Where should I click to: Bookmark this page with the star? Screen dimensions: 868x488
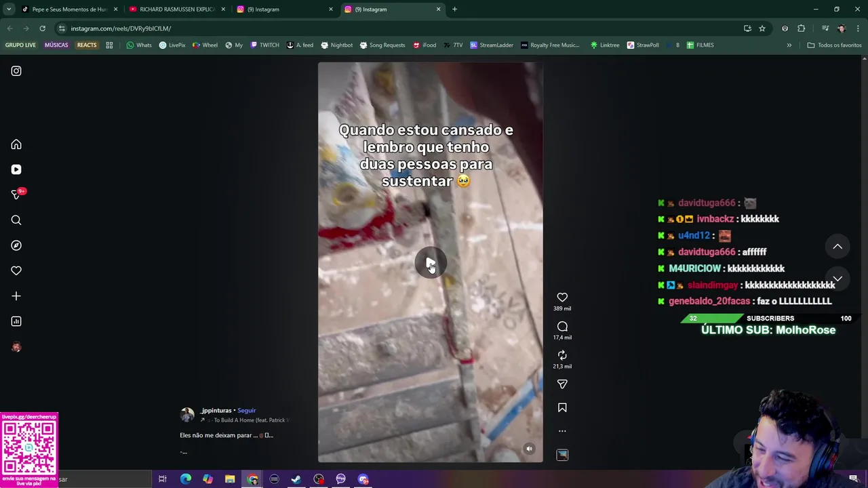pos(762,28)
